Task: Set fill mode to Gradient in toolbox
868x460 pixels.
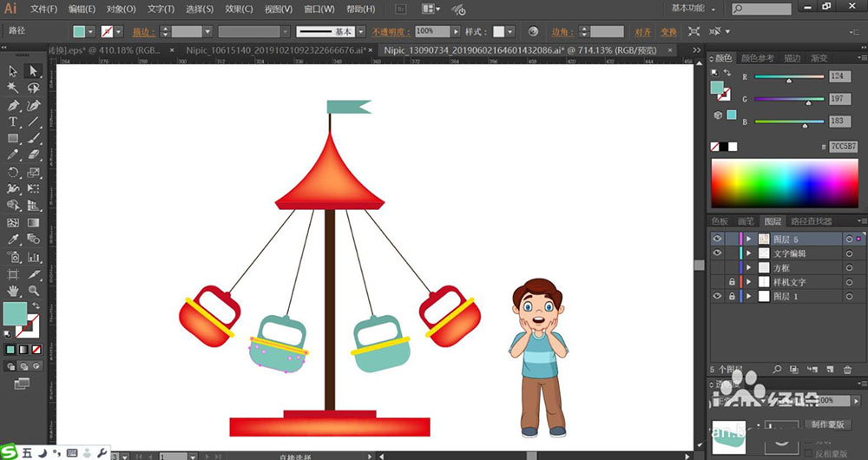Action: pos(23,349)
